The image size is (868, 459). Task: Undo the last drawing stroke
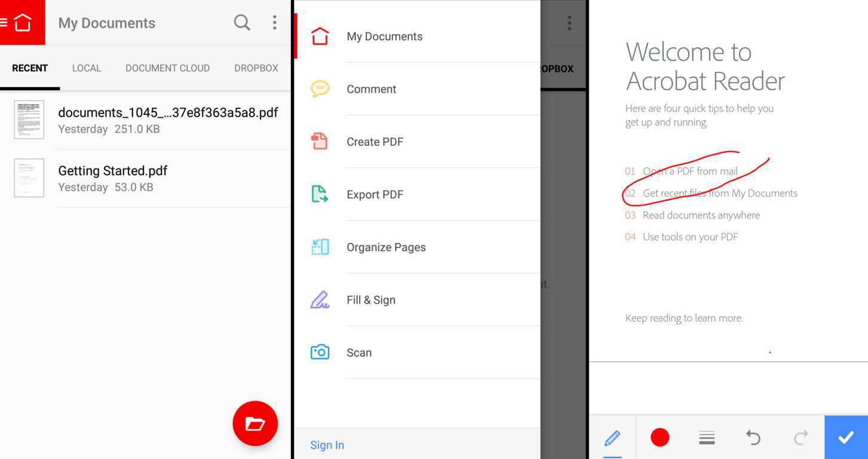pyautogui.click(x=753, y=438)
